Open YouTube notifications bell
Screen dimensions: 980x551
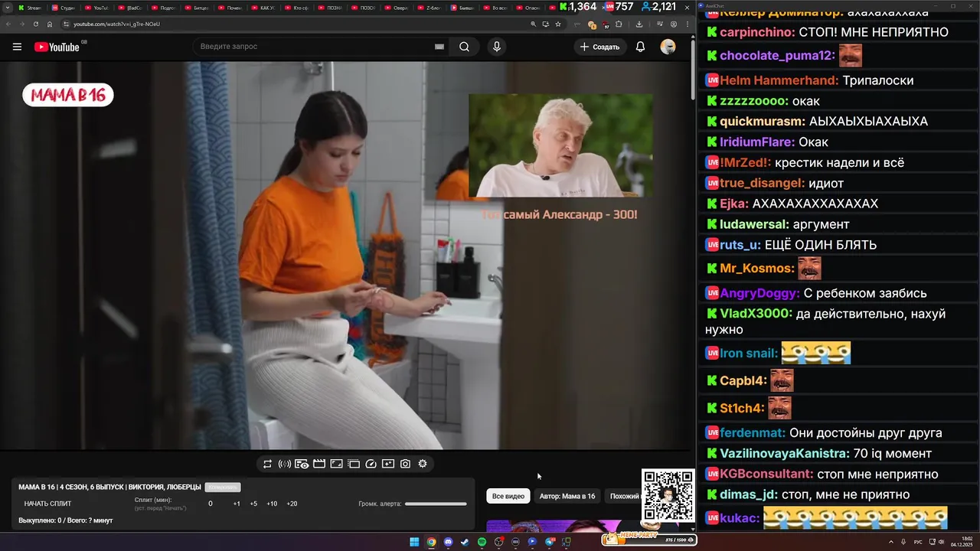tap(641, 47)
